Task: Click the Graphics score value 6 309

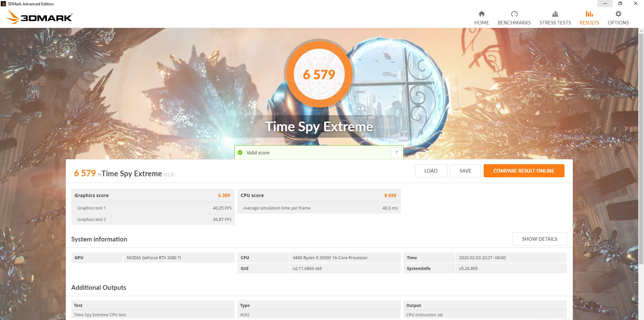Action: point(224,195)
